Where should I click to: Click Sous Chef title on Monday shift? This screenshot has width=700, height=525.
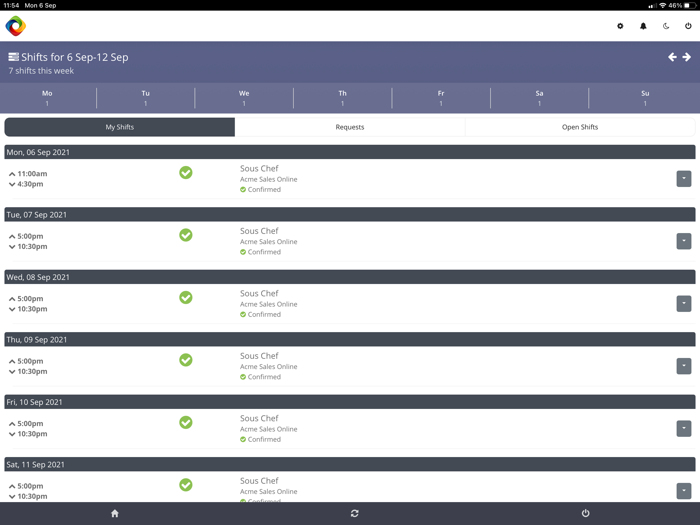259,168
